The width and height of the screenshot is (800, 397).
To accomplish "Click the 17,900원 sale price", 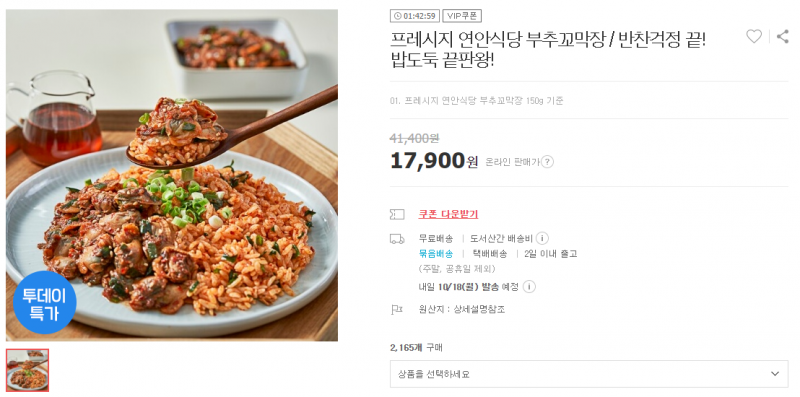I will click(x=434, y=161).
